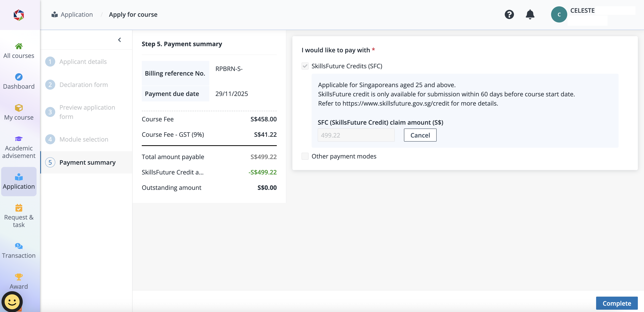Cancel the SFC claim amount

click(420, 135)
